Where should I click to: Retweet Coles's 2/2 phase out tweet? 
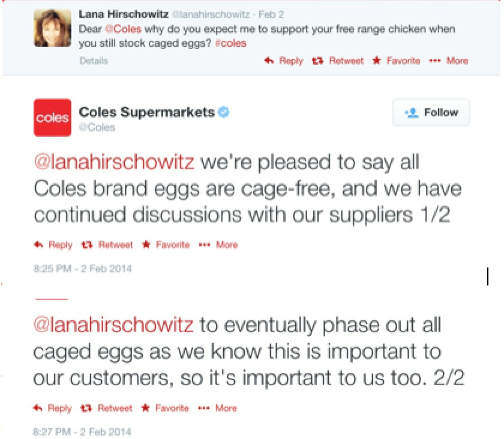[106, 408]
